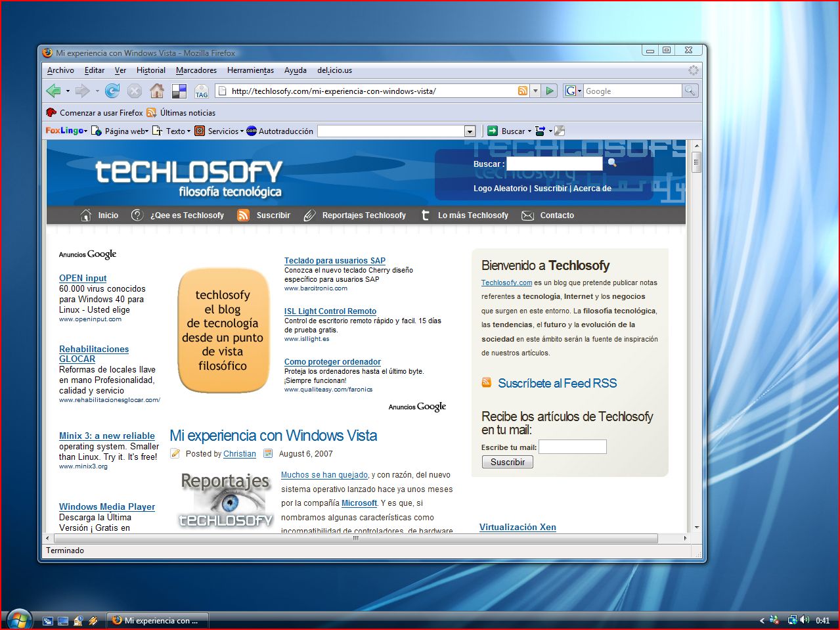Image resolution: width=840 pixels, height=630 pixels.
Task: Click the Microsoft link in article text
Action: coord(359,503)
